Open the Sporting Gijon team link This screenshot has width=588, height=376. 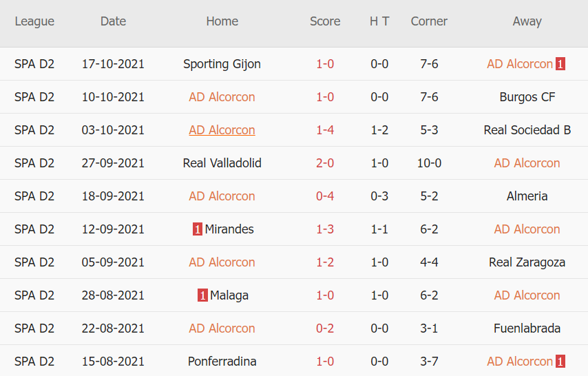pos(222,64)
